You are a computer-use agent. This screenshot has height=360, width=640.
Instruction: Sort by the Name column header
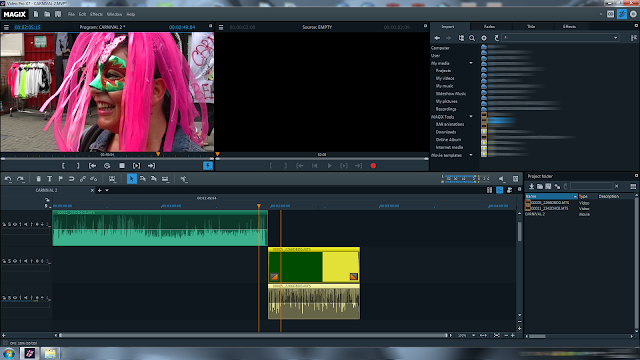(551, 196)
